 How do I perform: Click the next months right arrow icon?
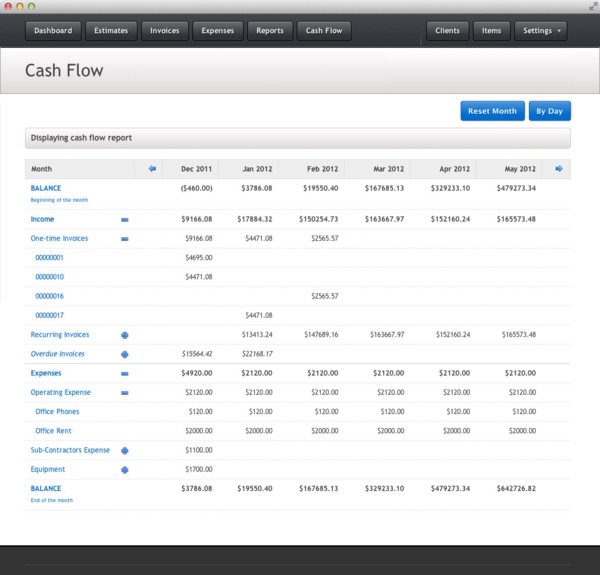(x=559, y=169)
